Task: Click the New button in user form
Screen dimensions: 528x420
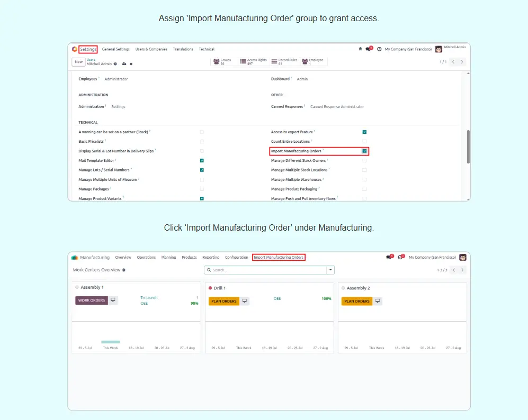Action: (78, 62)
